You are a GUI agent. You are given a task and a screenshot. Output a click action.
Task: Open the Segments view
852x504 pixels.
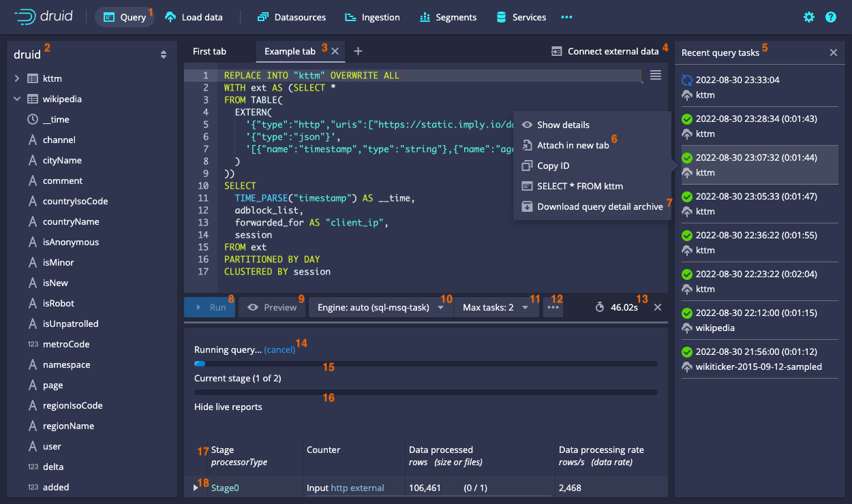coord(448,17)
